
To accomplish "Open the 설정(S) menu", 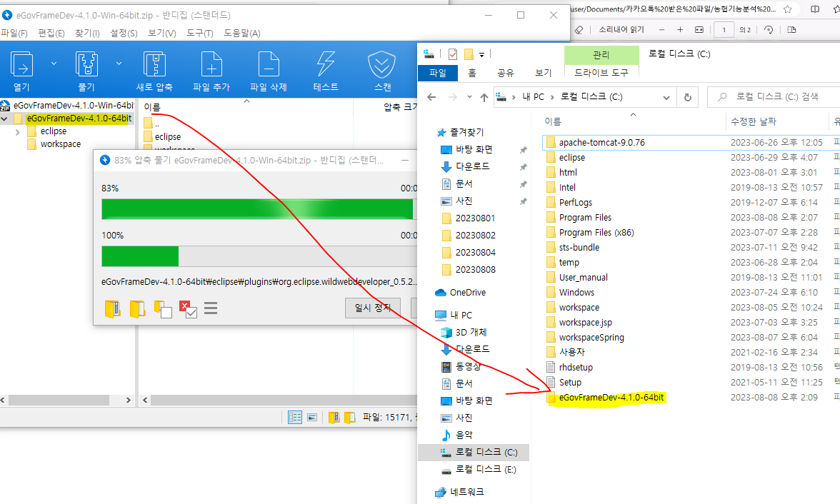I will click(x=124, y=34).
